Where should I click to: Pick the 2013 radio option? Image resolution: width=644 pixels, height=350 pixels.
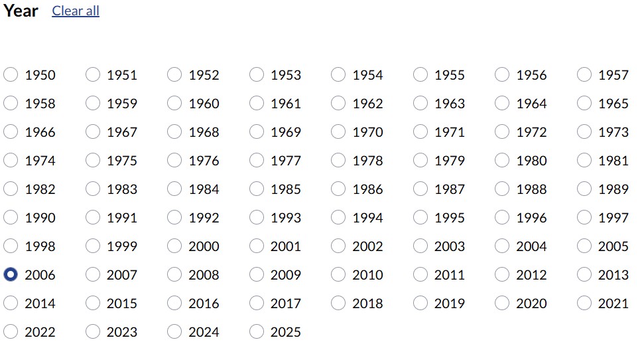click(584, 275)
